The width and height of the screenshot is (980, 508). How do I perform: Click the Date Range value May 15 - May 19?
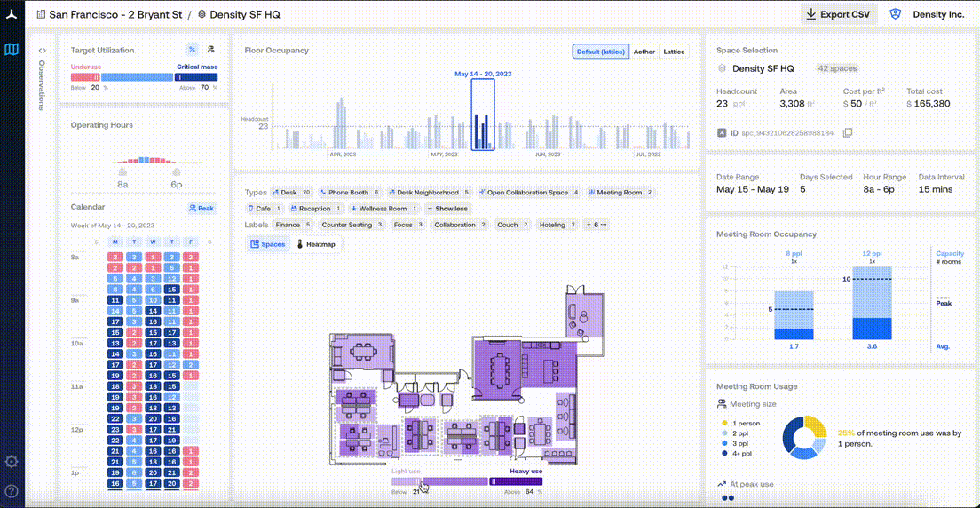(x=752, y=189)
